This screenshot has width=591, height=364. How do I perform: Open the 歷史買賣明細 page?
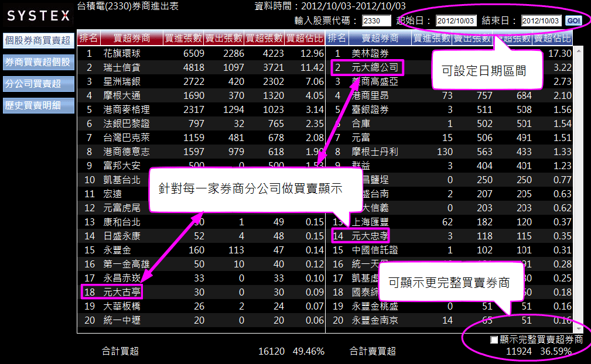click(x=38, y=105)
